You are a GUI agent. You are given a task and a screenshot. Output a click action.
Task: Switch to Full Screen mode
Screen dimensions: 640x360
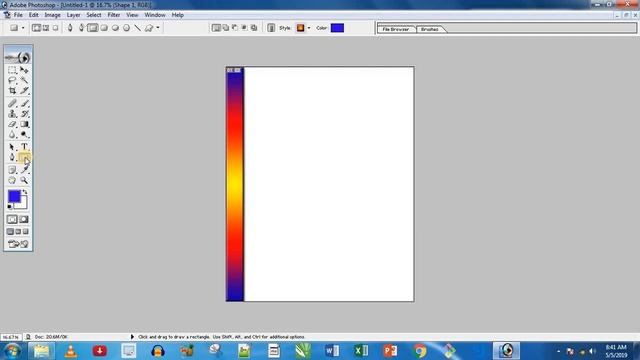(25, 231)
